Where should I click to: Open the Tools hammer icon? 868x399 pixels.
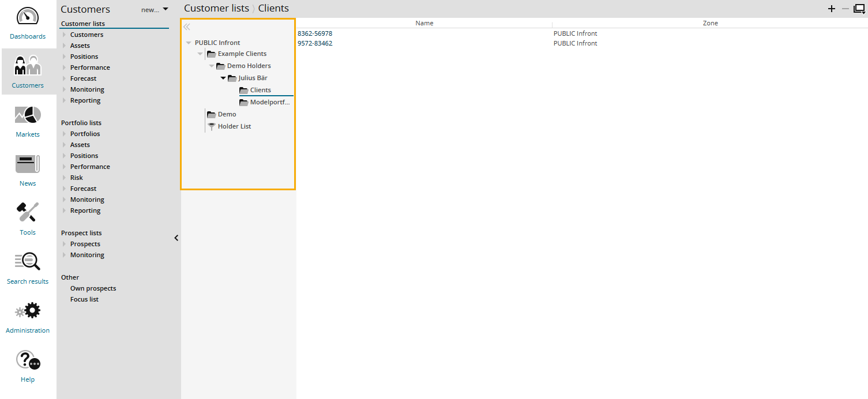(28, 213)
